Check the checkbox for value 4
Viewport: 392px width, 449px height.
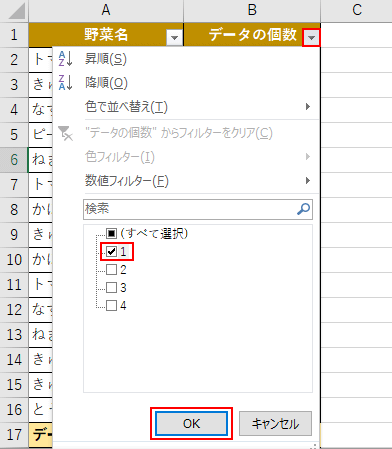pyautogui.click(x=111, y=305)
